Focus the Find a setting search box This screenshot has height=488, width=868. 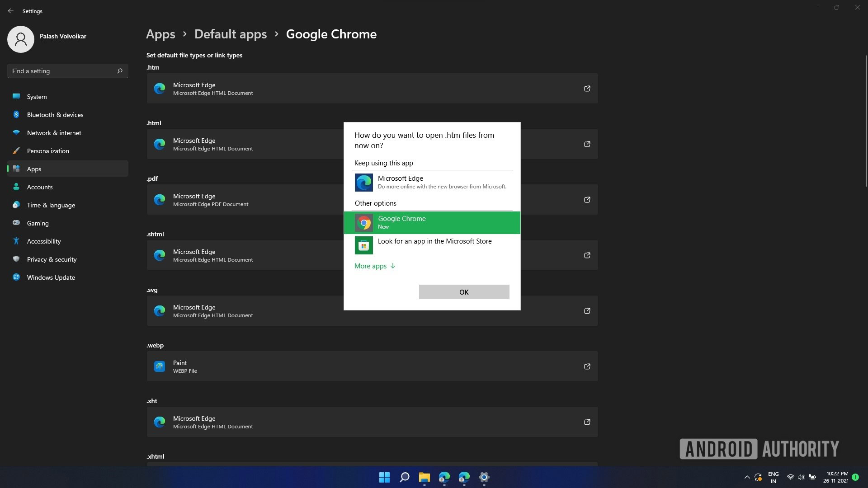tap(68, 71)
